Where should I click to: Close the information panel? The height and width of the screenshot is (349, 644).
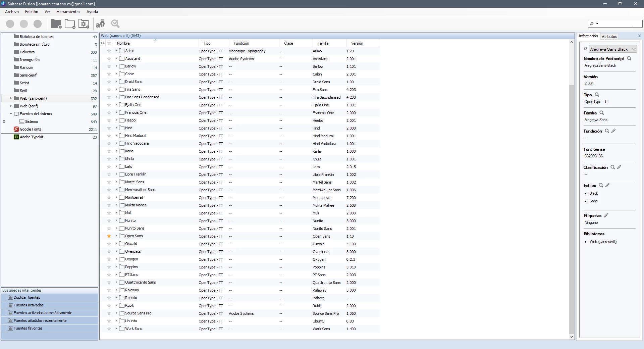(639, 36)
